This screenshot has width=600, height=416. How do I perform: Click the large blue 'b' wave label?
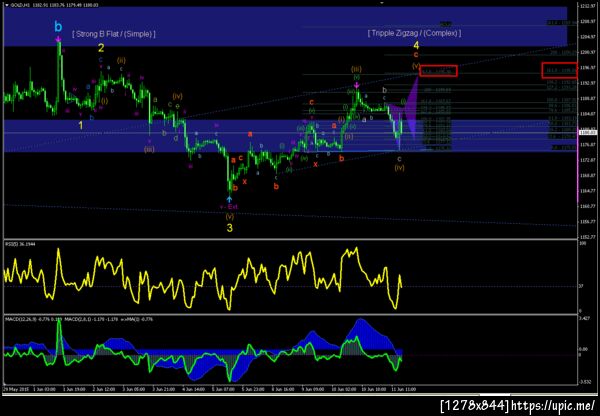58,27
